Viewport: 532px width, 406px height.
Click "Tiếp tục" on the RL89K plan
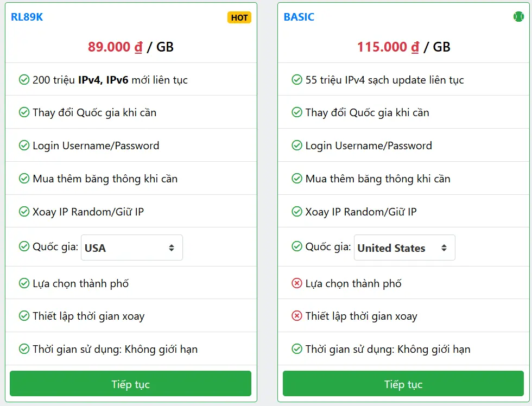click(x=130, y=384)
